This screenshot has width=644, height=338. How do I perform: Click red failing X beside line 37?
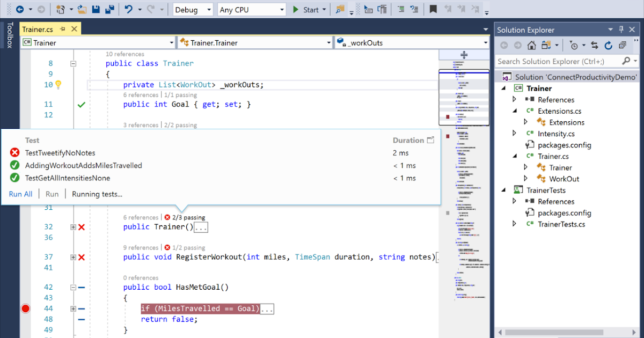82,258
